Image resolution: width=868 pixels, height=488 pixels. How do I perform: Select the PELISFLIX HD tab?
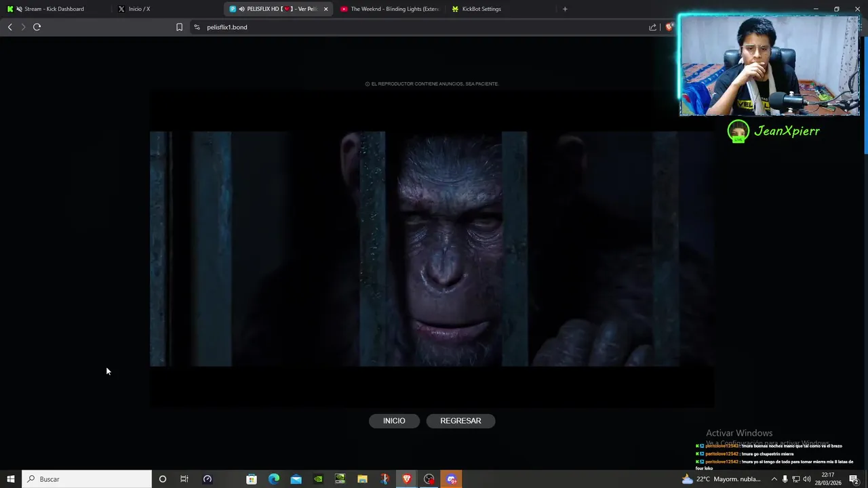[x=278, y=9]
